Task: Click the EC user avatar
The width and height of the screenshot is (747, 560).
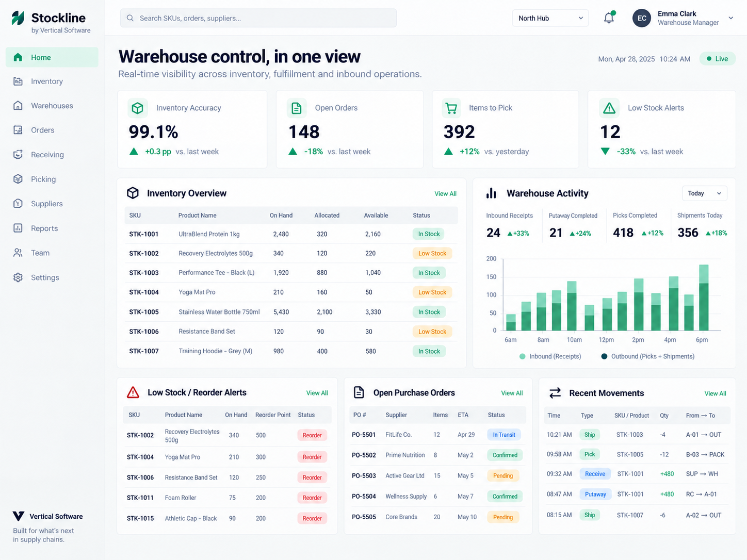Action: (642, 18)
